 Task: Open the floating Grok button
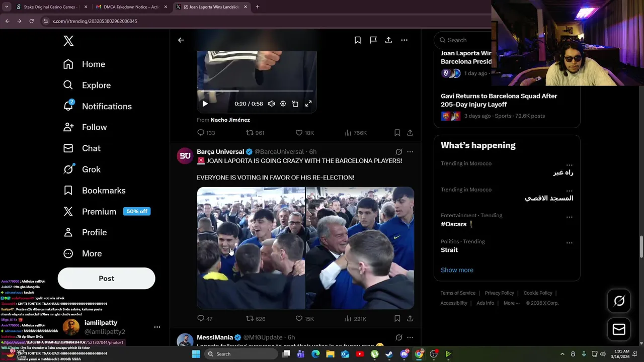[x=619, y=301]
